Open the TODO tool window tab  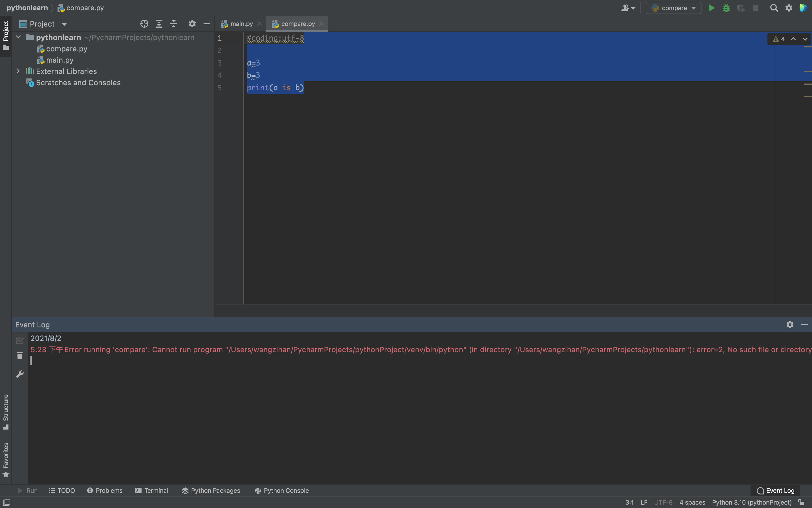click(62, 491)
